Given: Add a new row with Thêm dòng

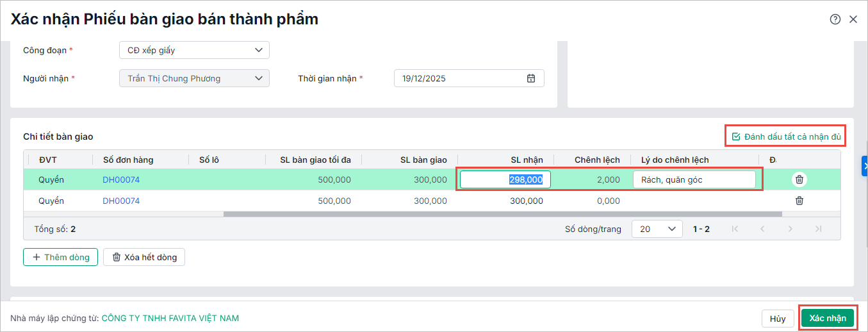Looking at the screenshot, I should tap(61, 257).
